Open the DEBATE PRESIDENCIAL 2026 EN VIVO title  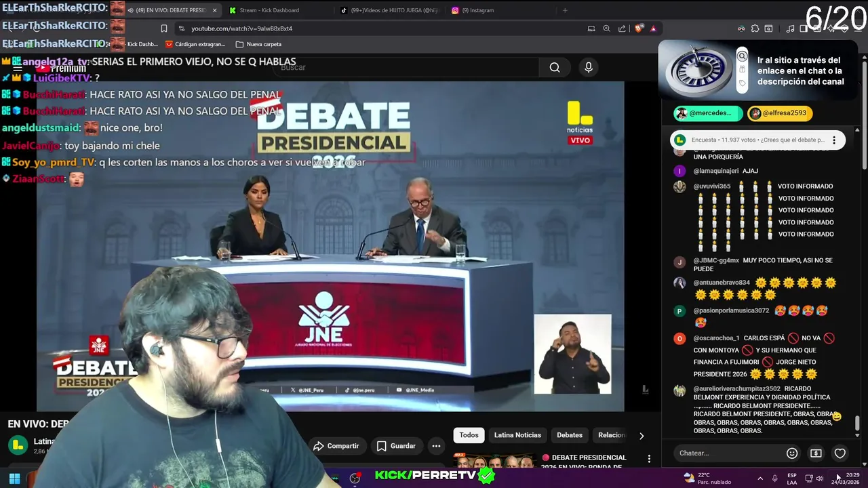coord(583,462)
